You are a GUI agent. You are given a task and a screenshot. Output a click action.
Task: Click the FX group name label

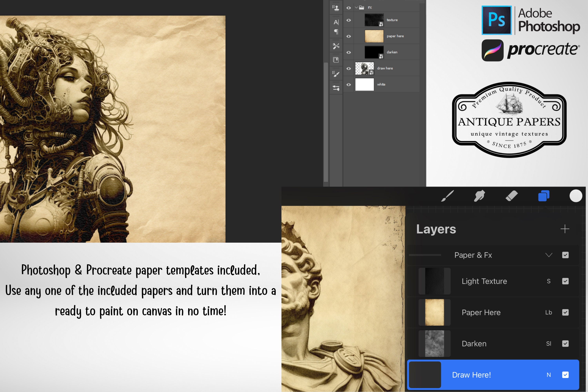(370, 8)
